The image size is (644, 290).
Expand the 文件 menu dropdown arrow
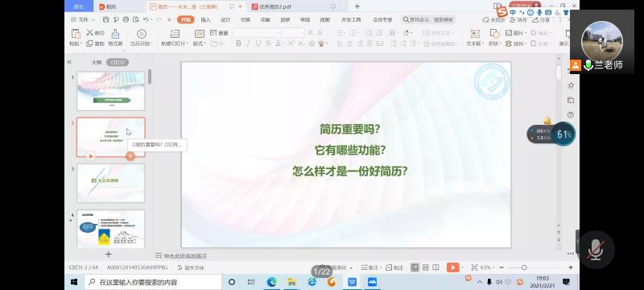pyautogui.click(x=93, y=19)
